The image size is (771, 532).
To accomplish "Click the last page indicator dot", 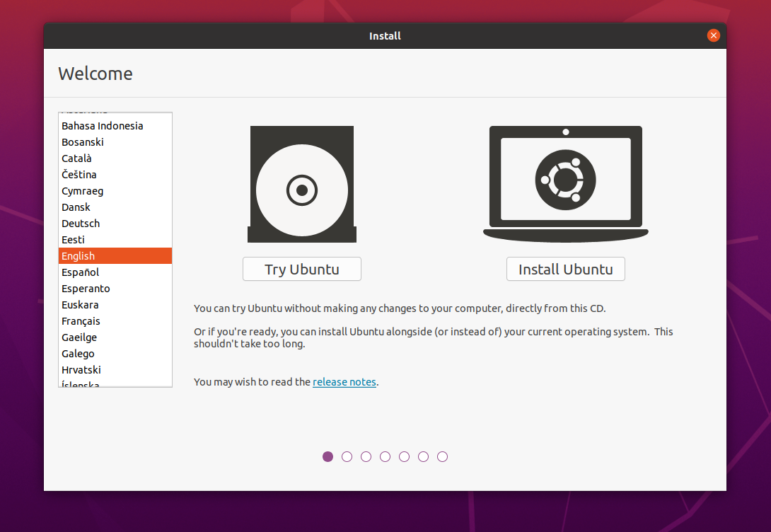I will (x=442, y=456).
